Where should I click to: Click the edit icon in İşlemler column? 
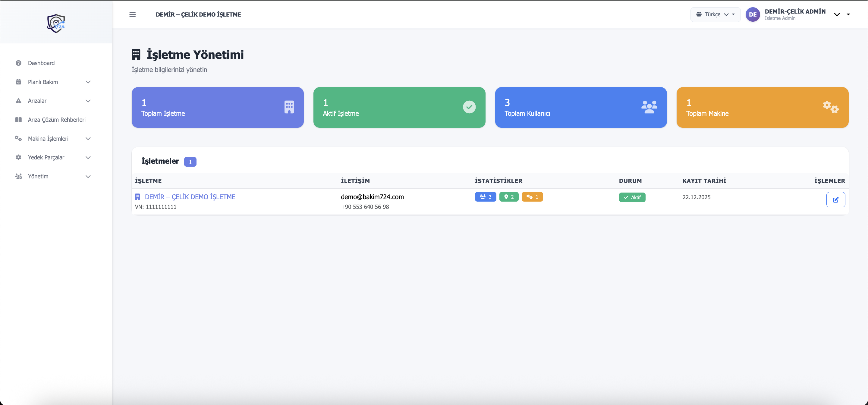pyautogui.click(x=835, y=199)
